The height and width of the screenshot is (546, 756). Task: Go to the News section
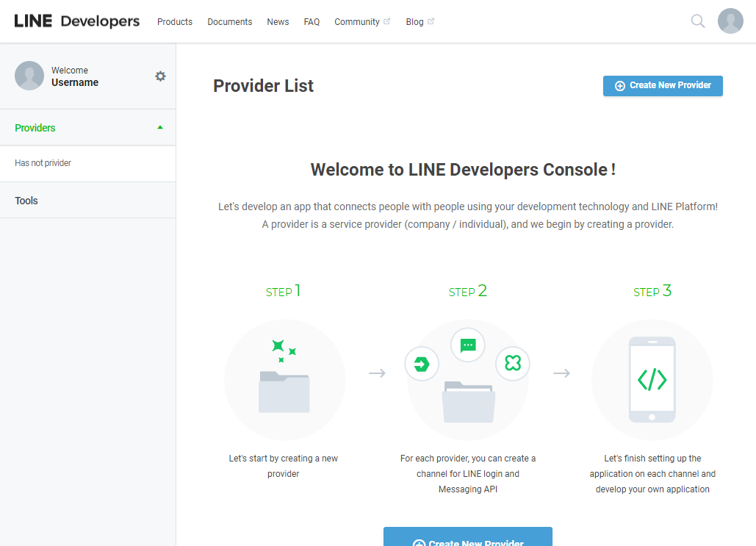coord(278,21)
